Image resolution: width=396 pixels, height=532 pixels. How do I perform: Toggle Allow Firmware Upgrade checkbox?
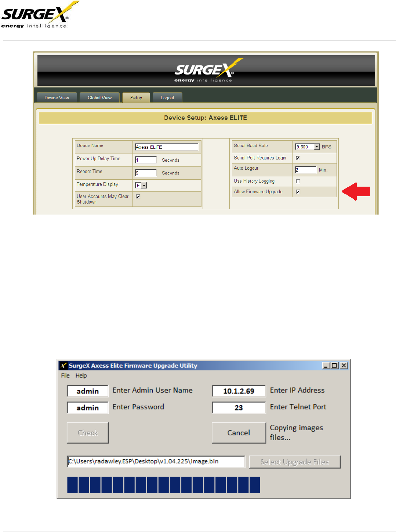tap(298, 191)
